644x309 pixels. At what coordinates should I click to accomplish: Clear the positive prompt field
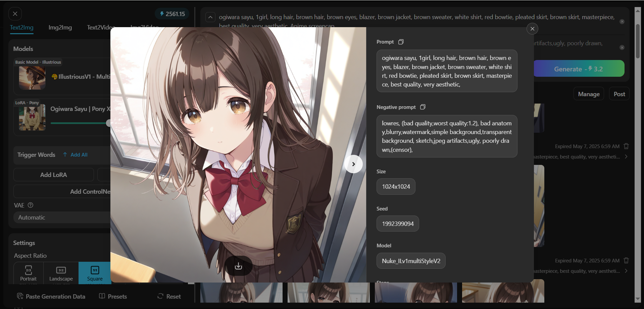point(622,21)
